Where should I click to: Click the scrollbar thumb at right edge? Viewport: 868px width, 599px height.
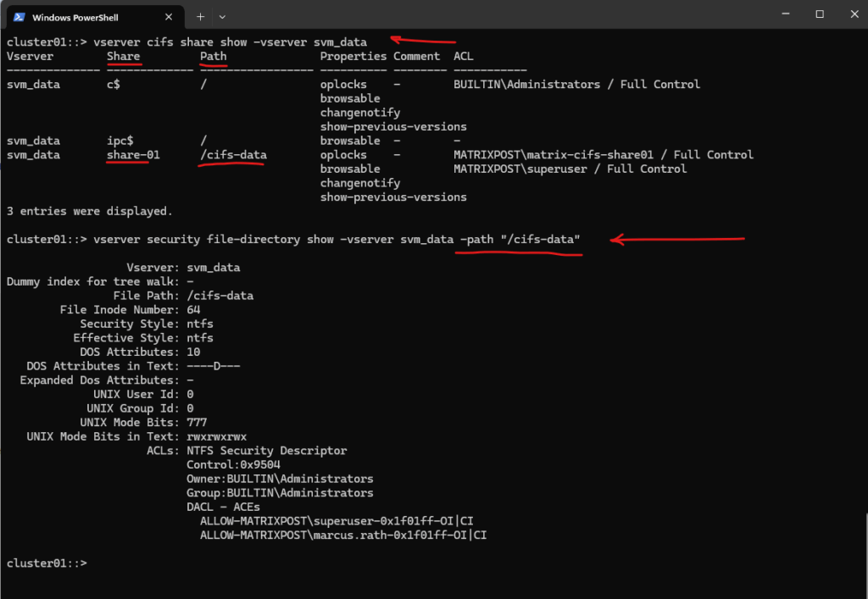click(865, 555)
